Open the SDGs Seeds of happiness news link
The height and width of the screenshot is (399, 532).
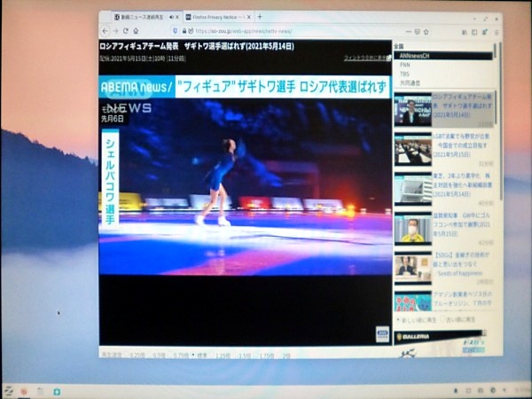click(x=461, y=264)
